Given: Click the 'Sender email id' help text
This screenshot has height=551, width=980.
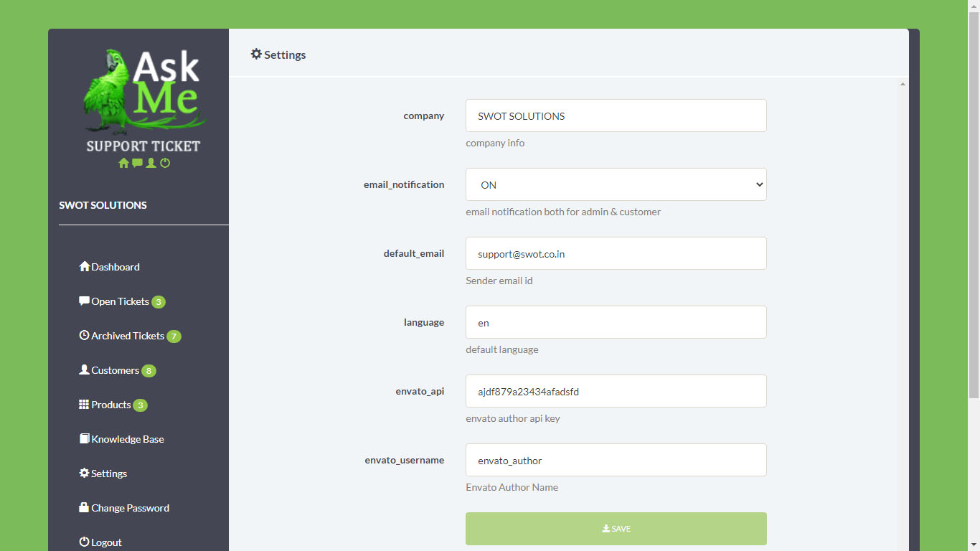Looking at the screenshot, I should pos(499,281).
